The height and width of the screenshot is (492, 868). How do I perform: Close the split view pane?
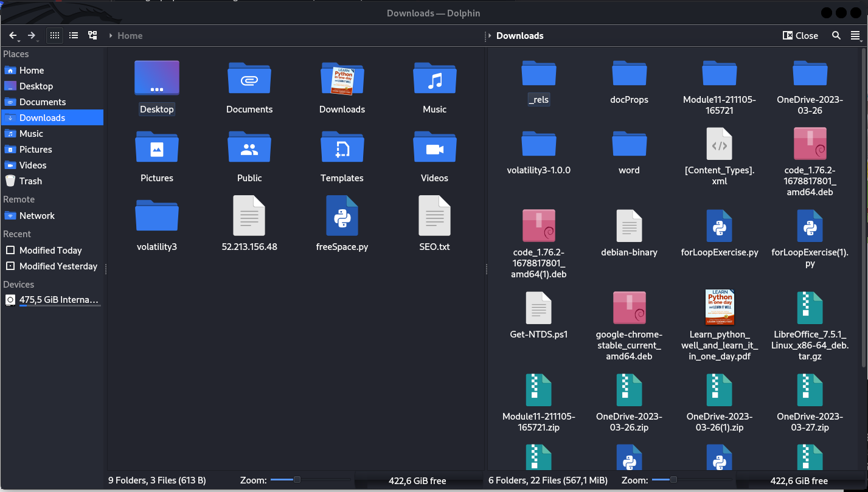pos(800,35)
